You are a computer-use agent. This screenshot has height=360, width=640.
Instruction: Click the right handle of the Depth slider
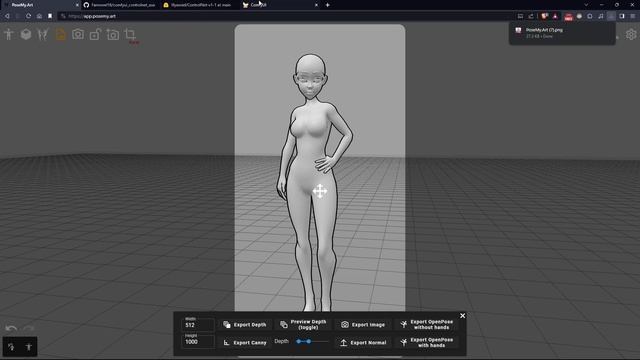[309, 341]
